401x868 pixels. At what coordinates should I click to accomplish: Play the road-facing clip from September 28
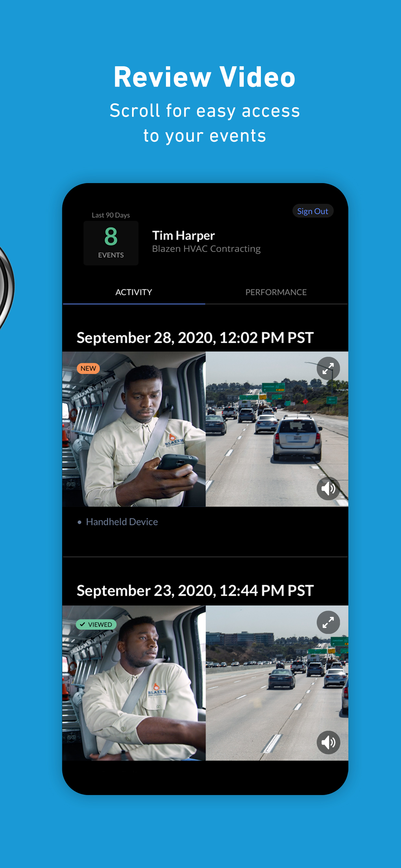(277, 429)
